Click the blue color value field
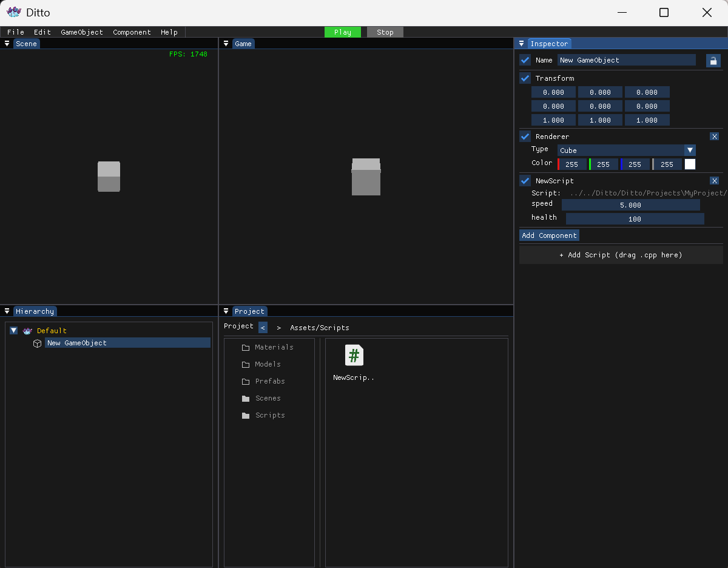728x568 pixels. coord(635,164)
